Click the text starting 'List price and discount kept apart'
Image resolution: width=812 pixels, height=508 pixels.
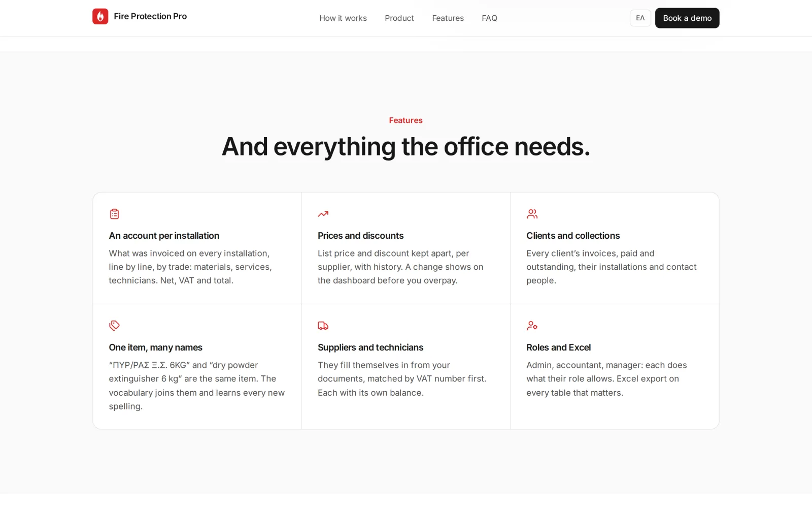coord(400,267)
